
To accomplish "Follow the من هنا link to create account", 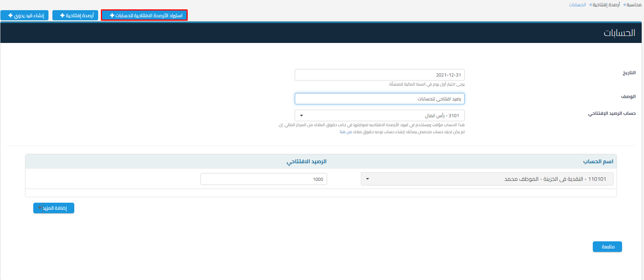I will (343, 132).
